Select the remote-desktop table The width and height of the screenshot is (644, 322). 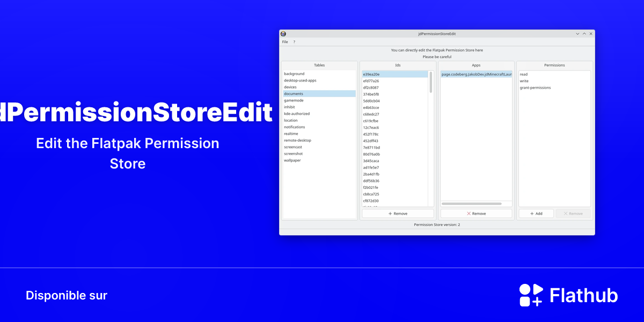[x=319, y=141]
